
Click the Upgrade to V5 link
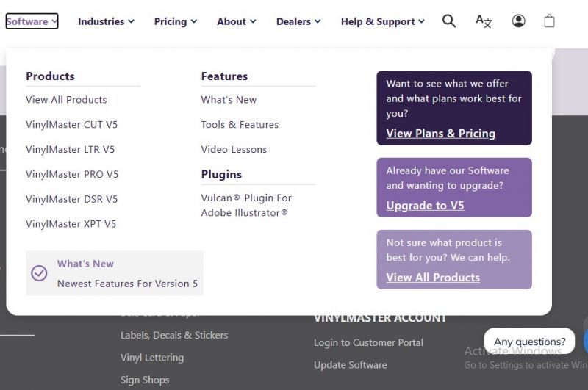(425, 206)
